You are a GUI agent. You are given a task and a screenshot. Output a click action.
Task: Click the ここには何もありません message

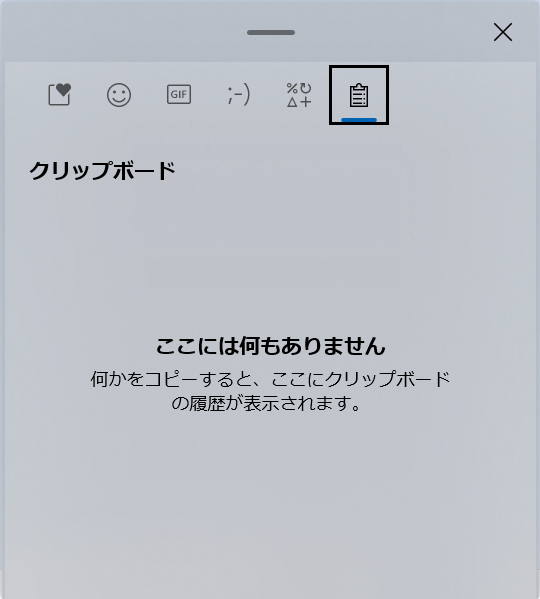coord(270,346)
